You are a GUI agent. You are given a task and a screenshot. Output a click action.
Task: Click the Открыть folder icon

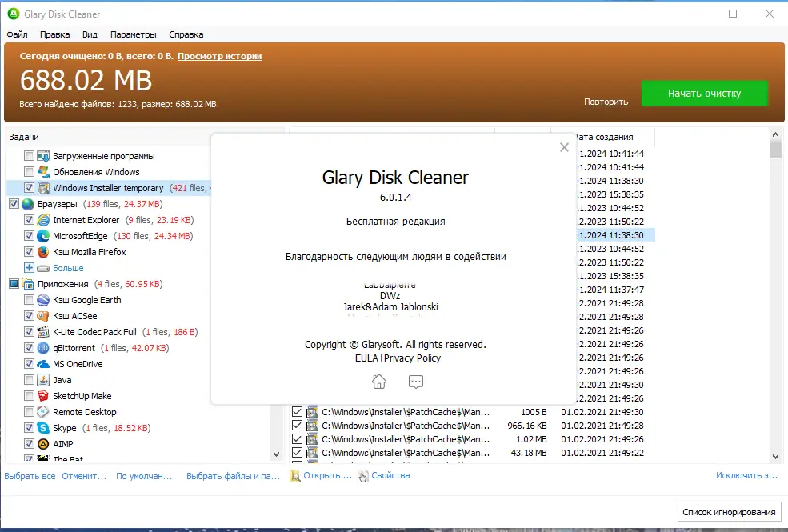click(x=295, y=476)
